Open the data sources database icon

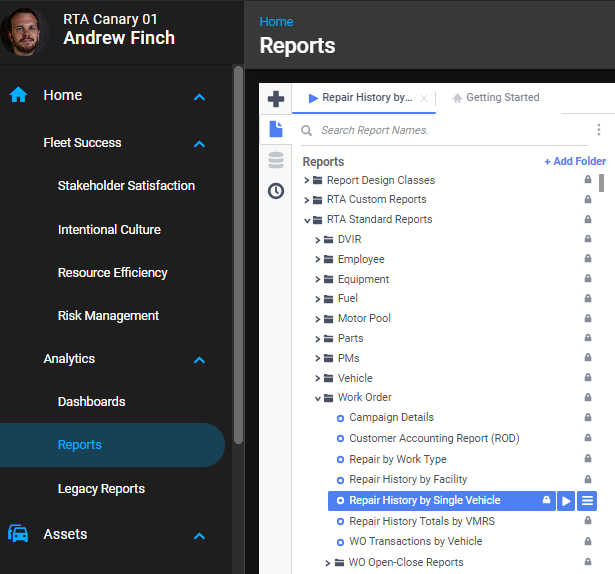(276, 160)
